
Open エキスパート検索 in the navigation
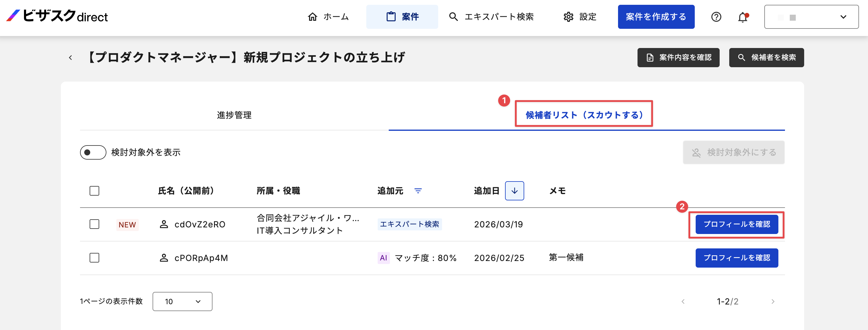(x=491, y=16)
